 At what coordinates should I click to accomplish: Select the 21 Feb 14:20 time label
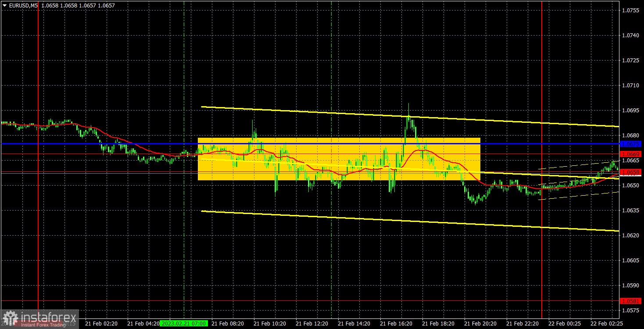pyautogui.click(x=354, y=323)
